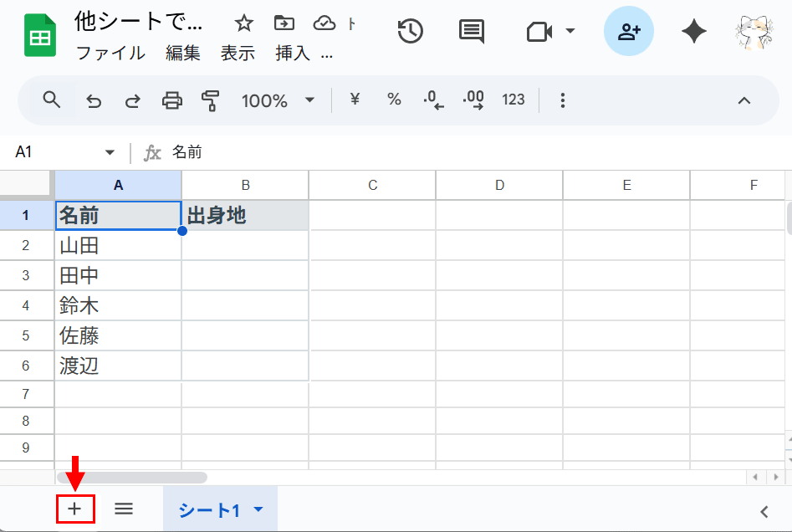The image size is (792, 532).
Task: Select cell B1 containing 出身地
Action: click(245, 216)
